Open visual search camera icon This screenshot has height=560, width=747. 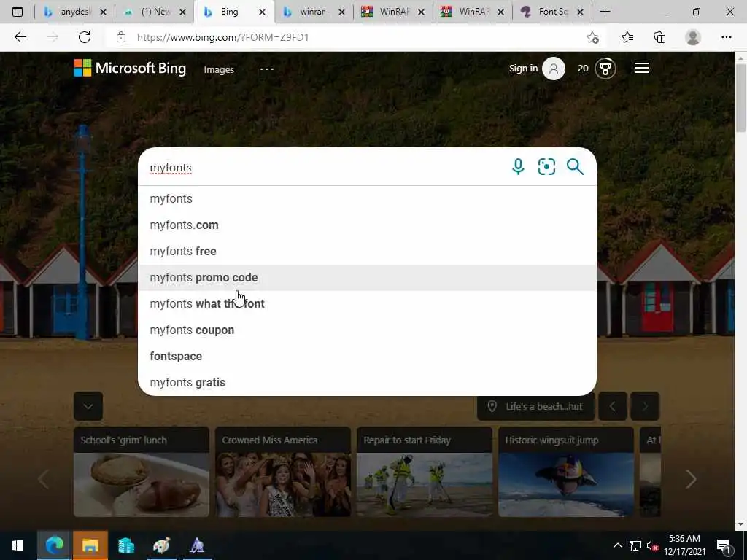(546, 167)
